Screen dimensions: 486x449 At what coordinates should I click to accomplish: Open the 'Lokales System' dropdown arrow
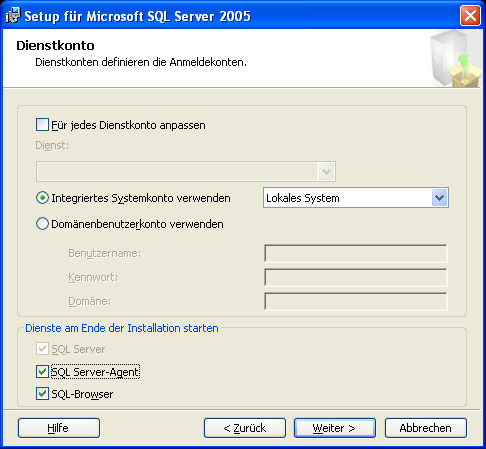coord(439,198)
